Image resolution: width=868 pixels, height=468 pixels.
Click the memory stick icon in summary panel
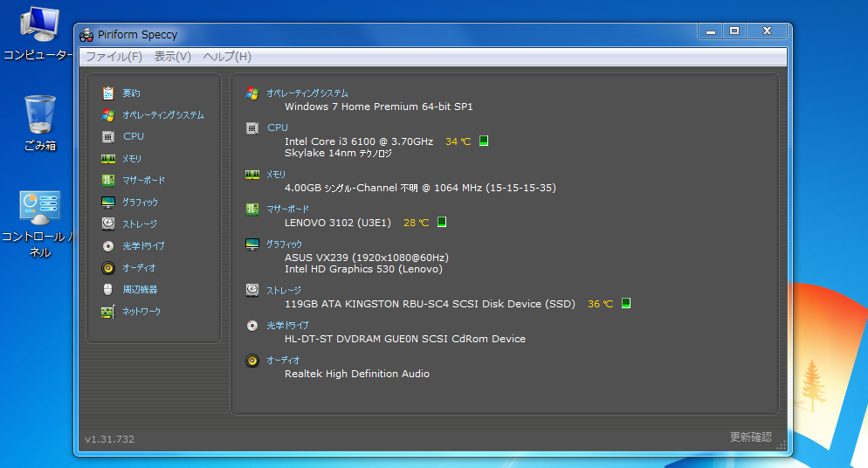[251, 175]
